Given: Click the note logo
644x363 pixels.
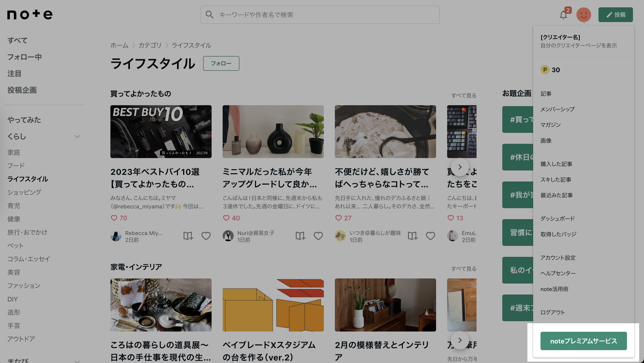Looking at the screenshot, I should point(30,14).
